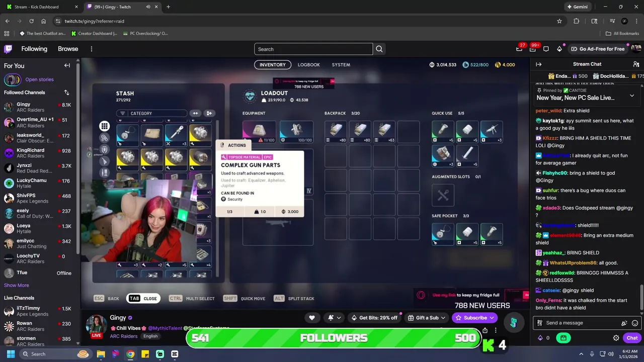Open Gingy's channel avatar below stream
The image size is (644, 362).
(97, 326)
